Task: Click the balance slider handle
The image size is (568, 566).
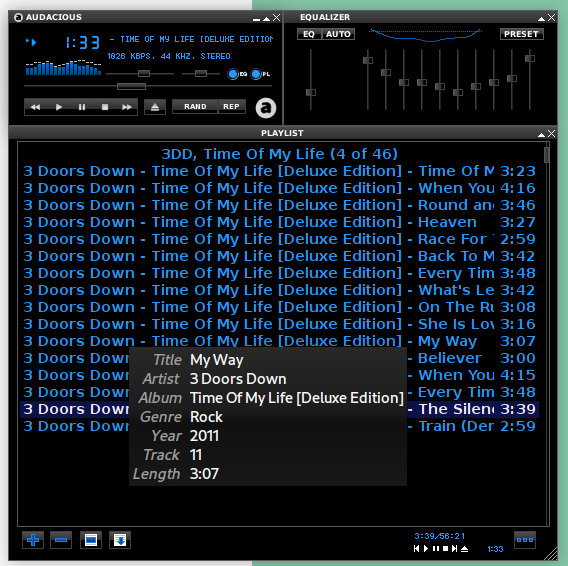Action: (x=201, y=74)
